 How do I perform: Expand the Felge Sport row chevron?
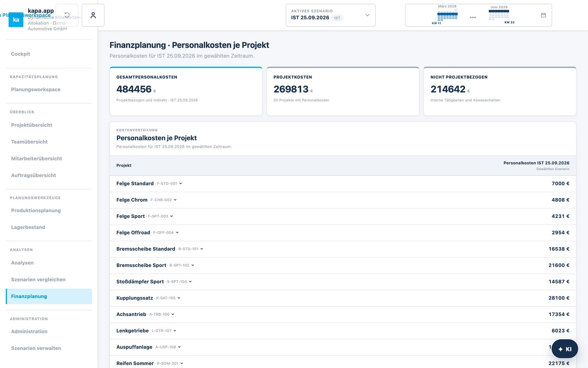(x=171, y=216)
